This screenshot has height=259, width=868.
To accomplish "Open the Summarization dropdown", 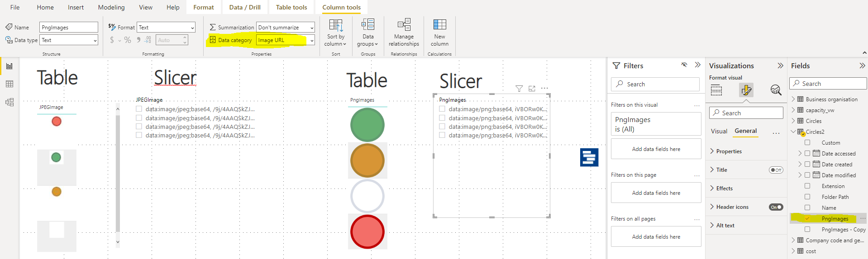I will [x=286, y=28].
